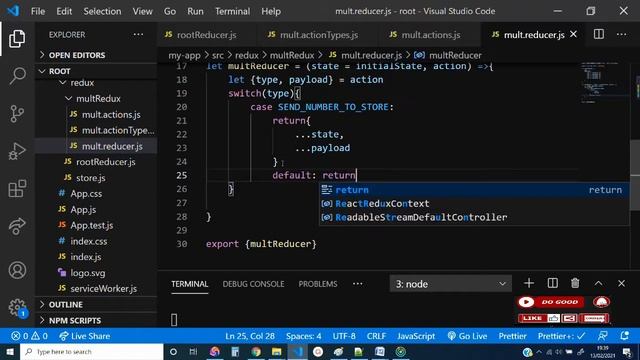Change the JavaScript language mode
The width and height of the screenshot is (640, 360).
(416, 336)
